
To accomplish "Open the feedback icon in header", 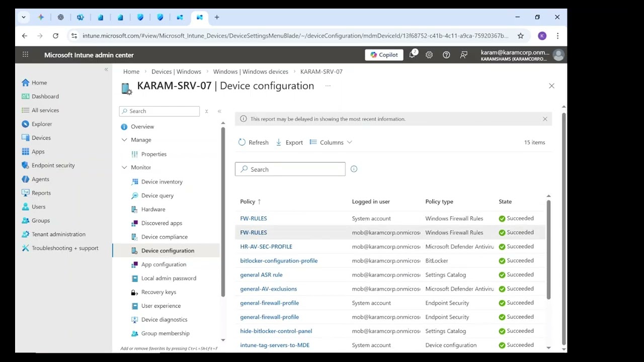I will click(463, 55).
